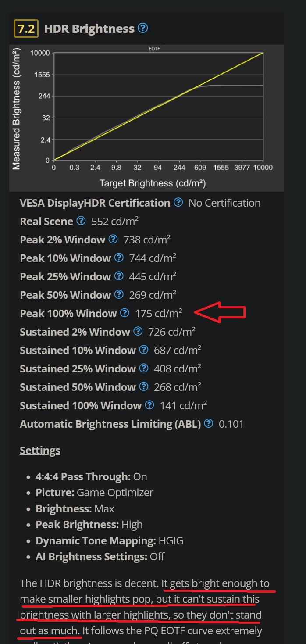Click the 7.2 HDR Brightness score box
This screenshot has height=644, width=306.
[x=26, y=28]
